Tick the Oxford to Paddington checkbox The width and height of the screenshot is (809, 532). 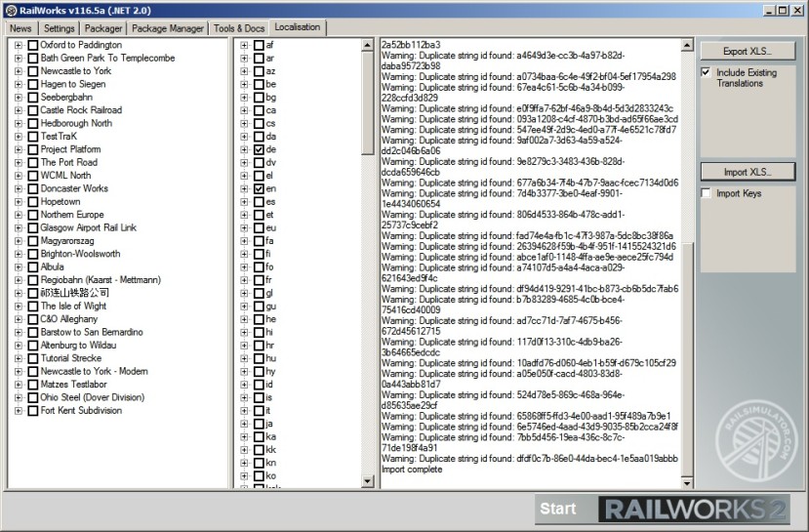tap(33, 46)
